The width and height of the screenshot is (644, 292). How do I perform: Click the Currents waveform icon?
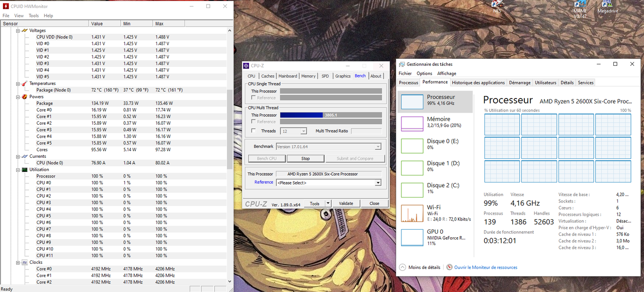tap(24, 156)
